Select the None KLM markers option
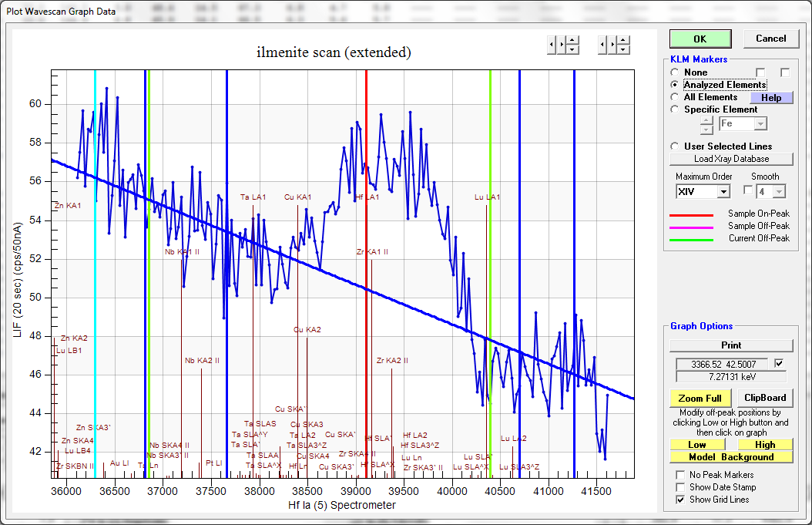Viewport: 812px width, 525px height. 675,72
